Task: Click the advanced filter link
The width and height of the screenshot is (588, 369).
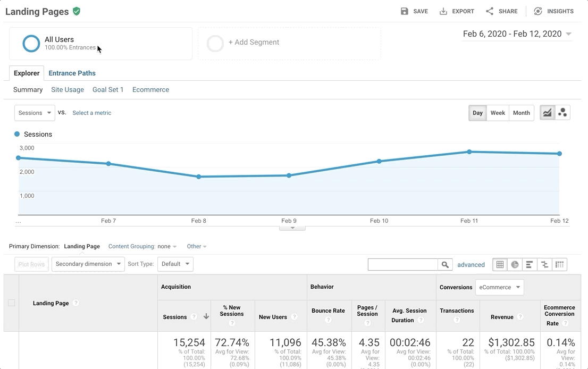Action: [x=471, y=264]
